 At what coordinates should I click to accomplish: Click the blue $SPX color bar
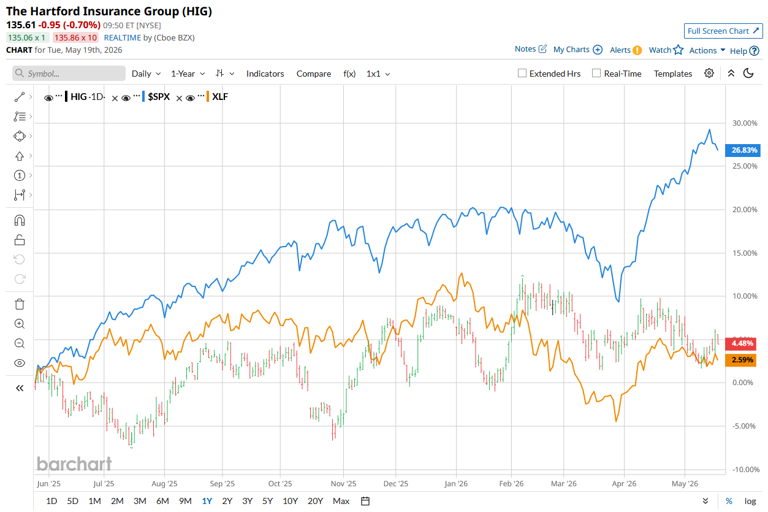[144, 97]
